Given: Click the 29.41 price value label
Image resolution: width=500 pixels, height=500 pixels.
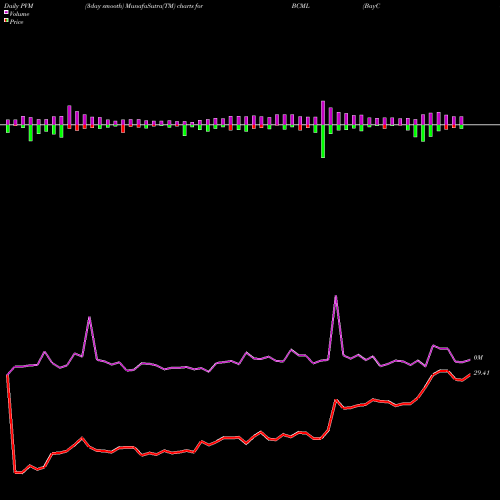Looking at the screenshot, I should click(x=481, y=373).
